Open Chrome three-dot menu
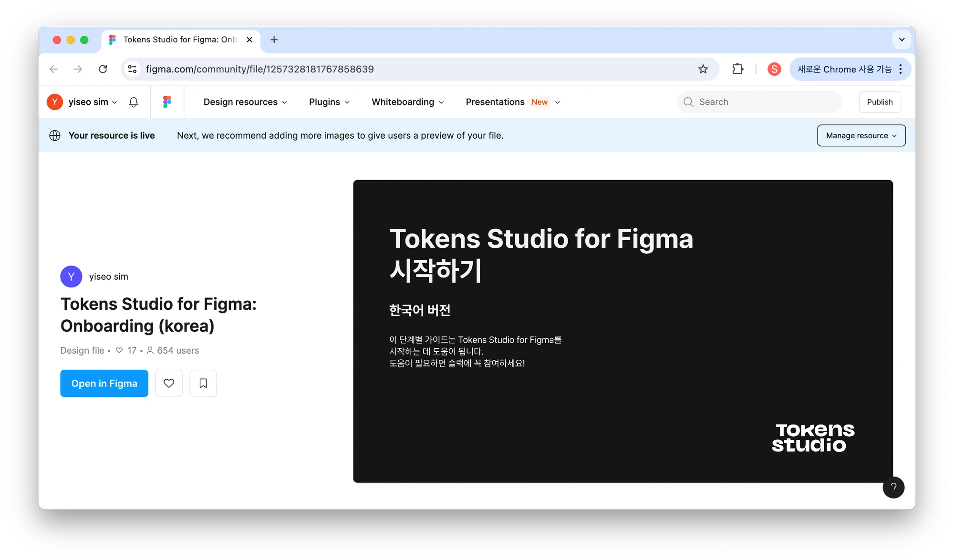 [x=901, y=69]
